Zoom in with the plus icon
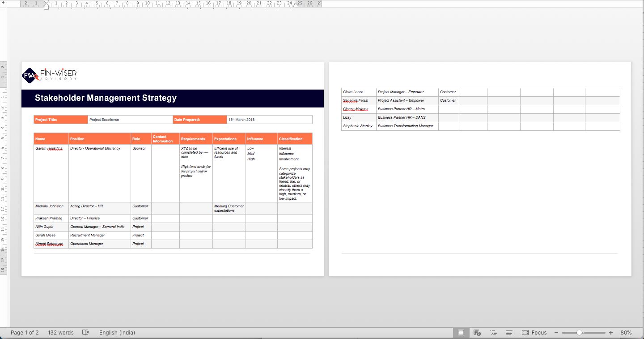This screenshot has height=339, width=644. 610,332
